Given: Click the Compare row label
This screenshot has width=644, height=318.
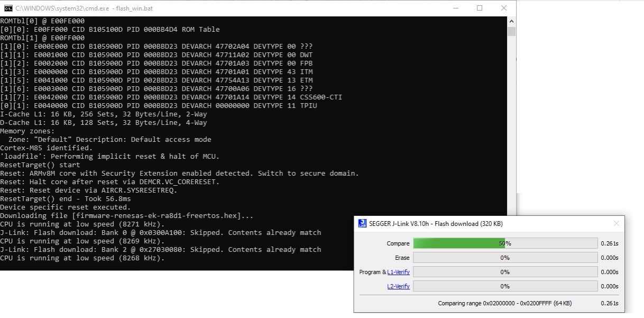Looking at the screenshot, I should [x=398, y=243].
